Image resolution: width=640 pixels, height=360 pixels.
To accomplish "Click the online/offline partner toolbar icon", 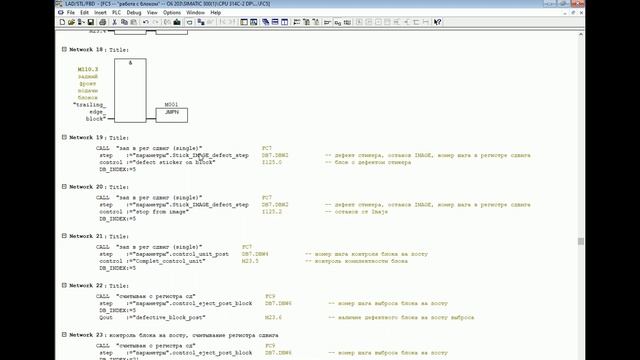I will pyautogui.click(x=201, y=22).
